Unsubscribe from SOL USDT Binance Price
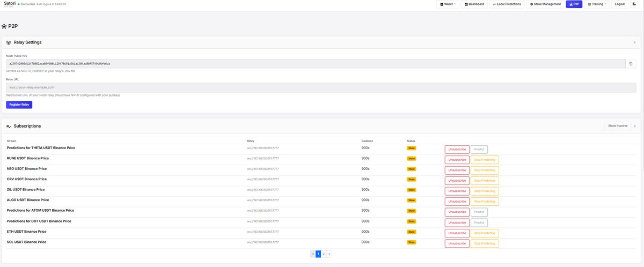The height and width of the screenshot is (267, 644). (x=457, y=243)
